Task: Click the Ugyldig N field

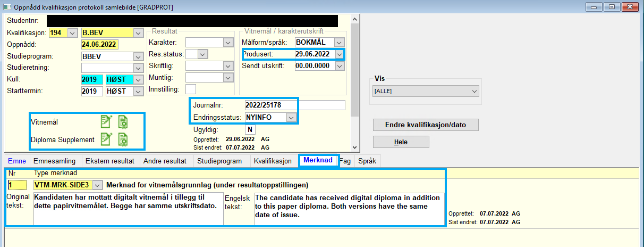Action: tap(250, 129)
